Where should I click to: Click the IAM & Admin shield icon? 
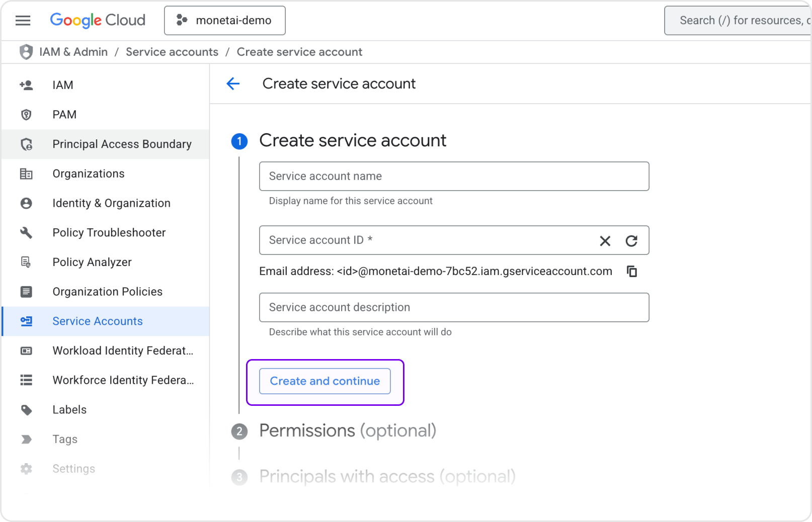[x=26, y=52]
